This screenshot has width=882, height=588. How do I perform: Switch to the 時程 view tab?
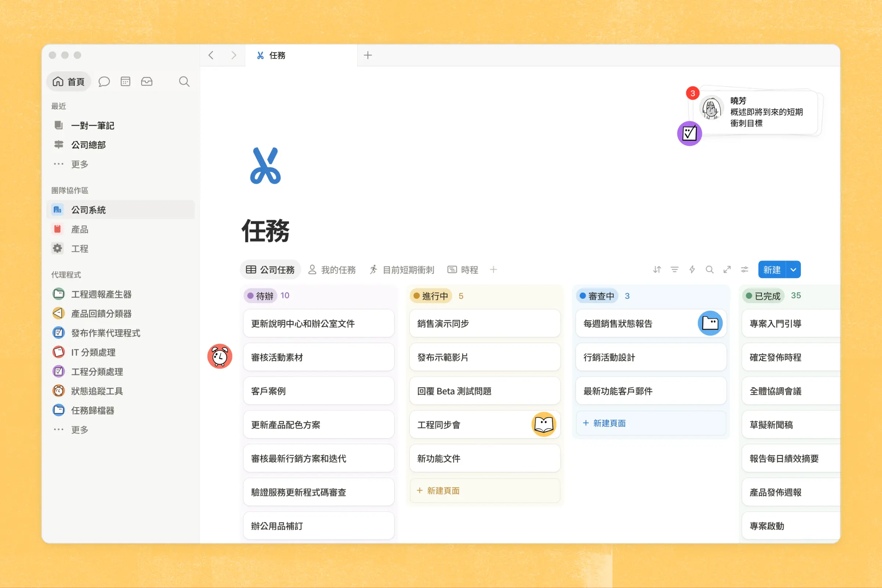point(463,270)
